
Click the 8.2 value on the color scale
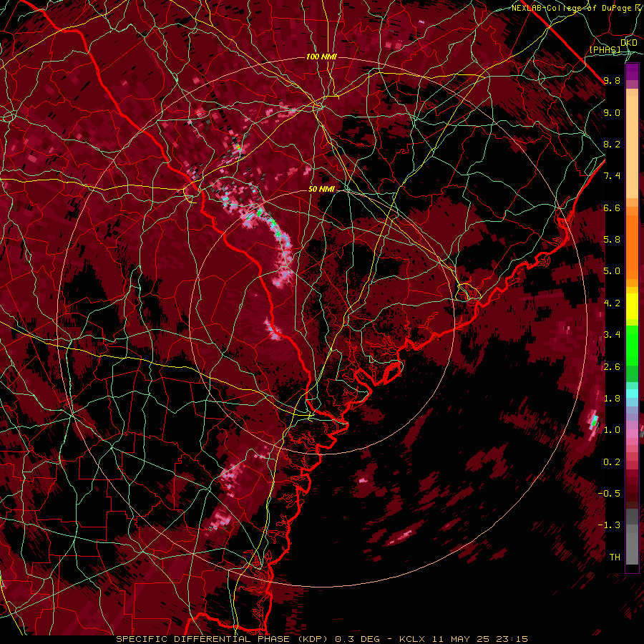coord(612,144)
